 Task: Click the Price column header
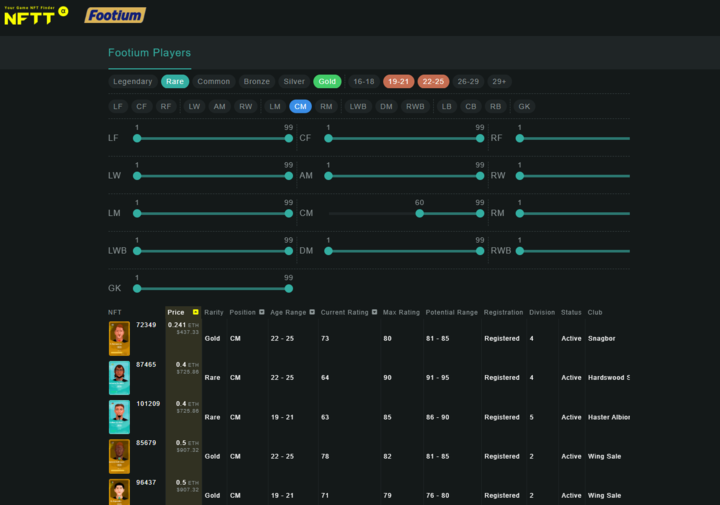(176, 312)
